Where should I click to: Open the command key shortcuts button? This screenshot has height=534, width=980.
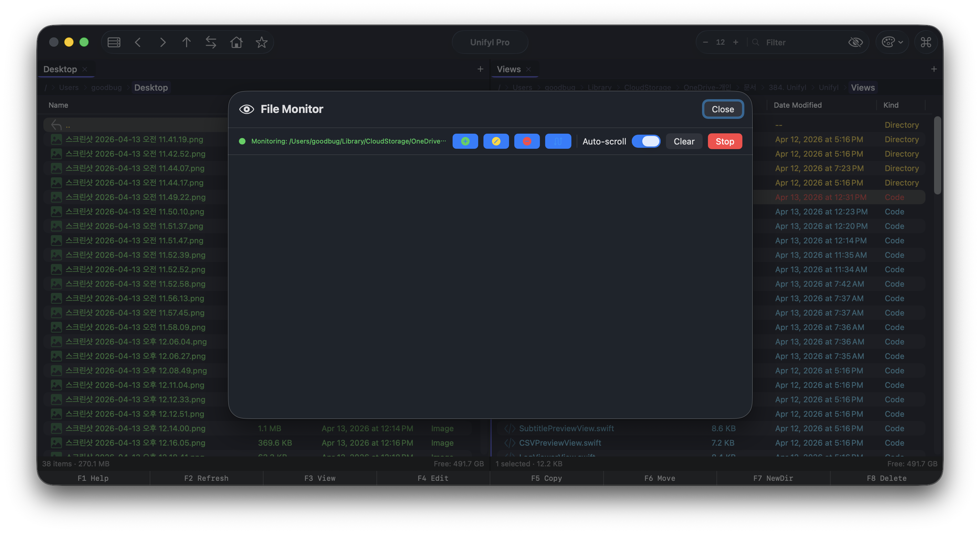click(926, 42)
